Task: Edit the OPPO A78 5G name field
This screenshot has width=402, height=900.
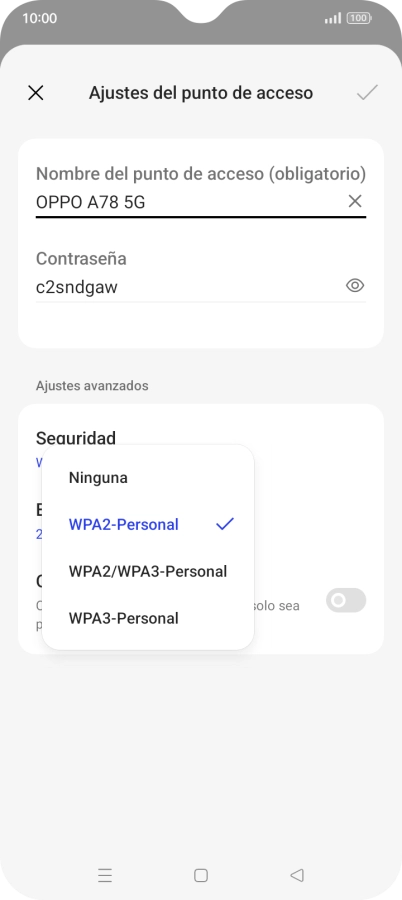Action: click(x=190, y=202)
